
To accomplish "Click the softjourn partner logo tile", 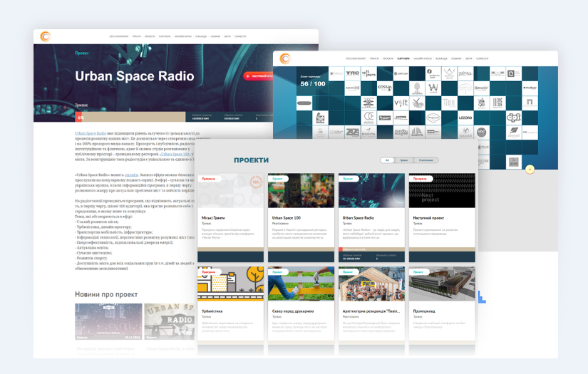I will point(368,73).
